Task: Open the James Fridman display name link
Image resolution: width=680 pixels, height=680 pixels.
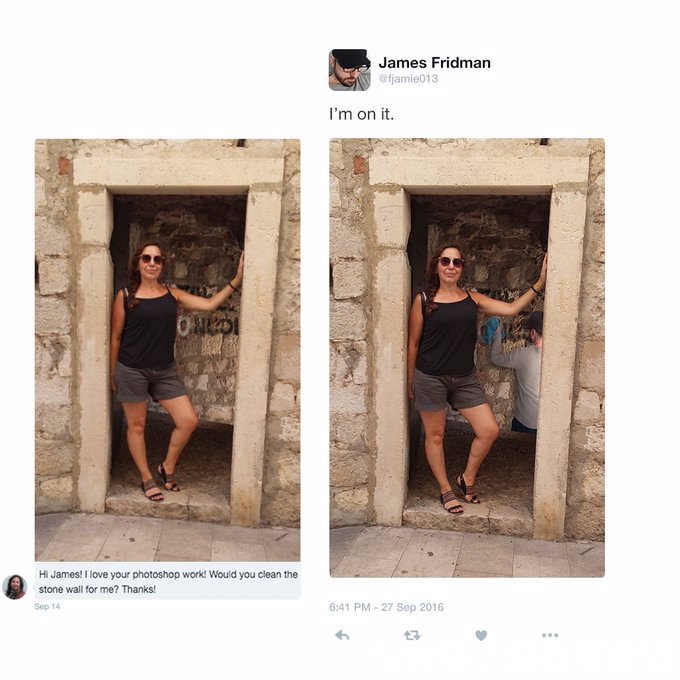Action: click(435, 63)
